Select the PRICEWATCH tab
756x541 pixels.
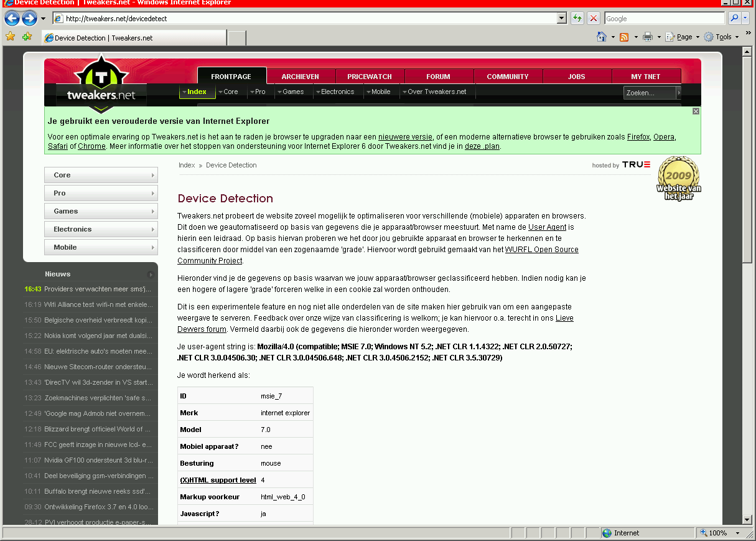pyautogui.click(x=370, y=77)
